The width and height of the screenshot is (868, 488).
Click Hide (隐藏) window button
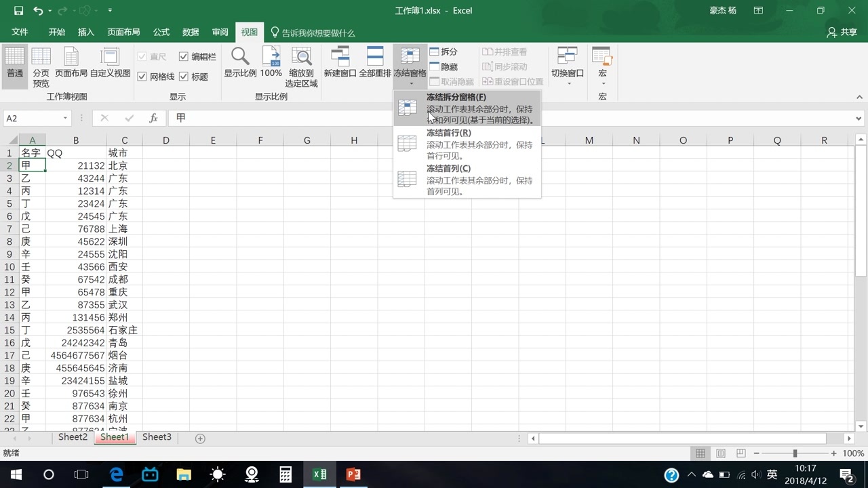[x=443, y=66]
